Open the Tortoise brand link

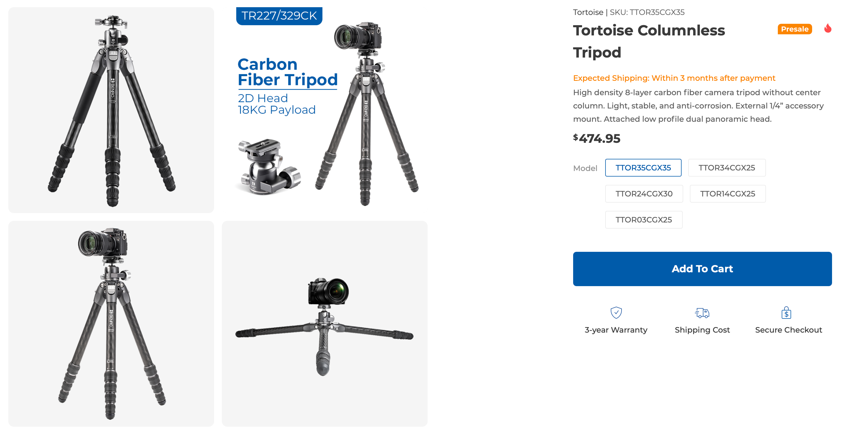(x=588, y=12)
